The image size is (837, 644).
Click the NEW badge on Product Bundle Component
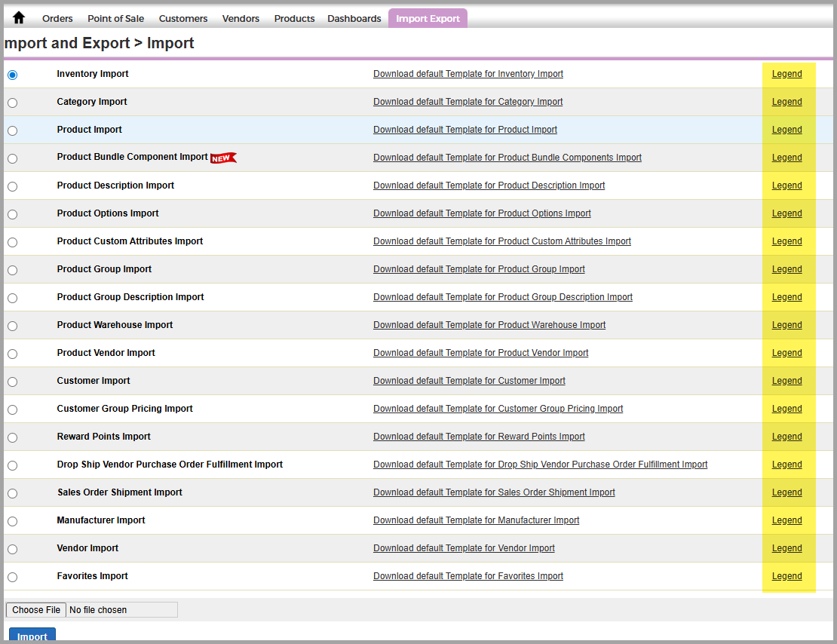click(x=223, y=158)
